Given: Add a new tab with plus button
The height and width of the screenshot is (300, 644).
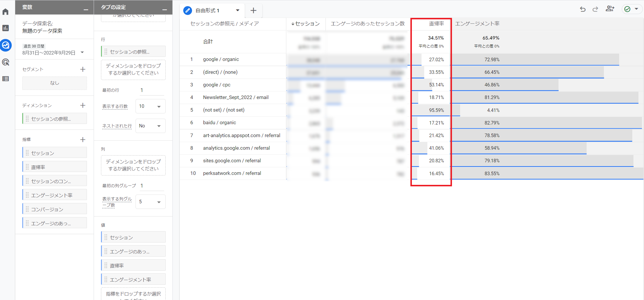Looking at the screenshot, I should (x=254, y=11).
